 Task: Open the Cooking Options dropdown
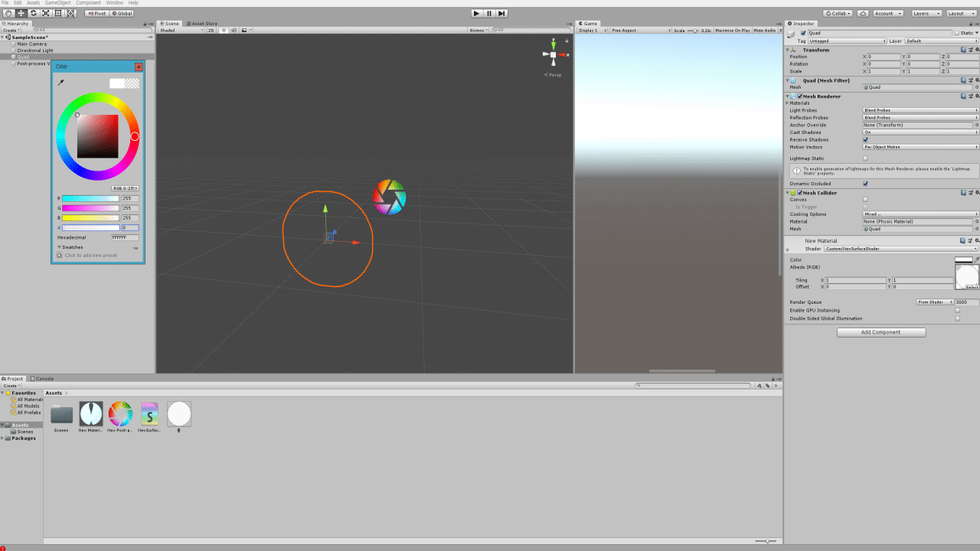pos(921,214)
